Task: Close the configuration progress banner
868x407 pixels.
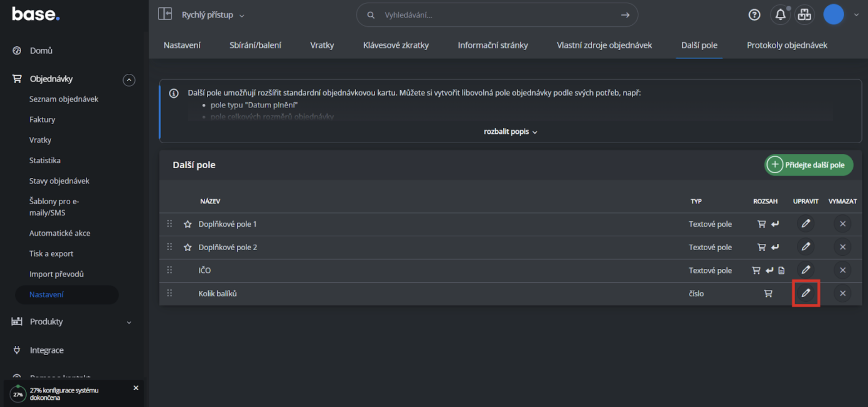Action: 136,388
